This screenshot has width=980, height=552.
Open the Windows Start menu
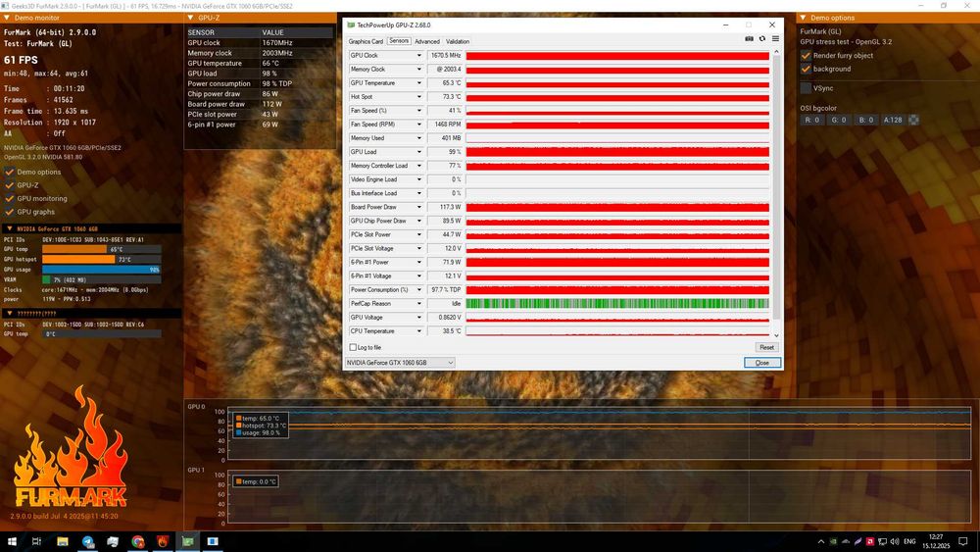11,541
